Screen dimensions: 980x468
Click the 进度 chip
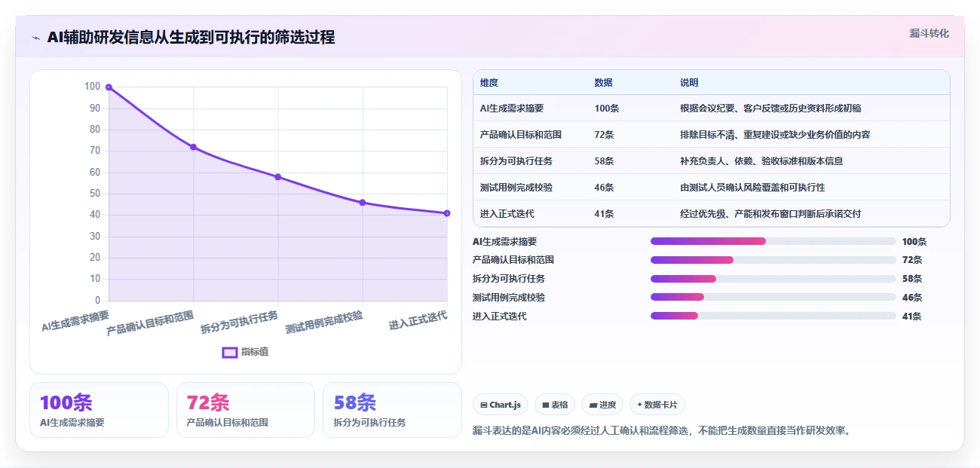coord(602,405)
